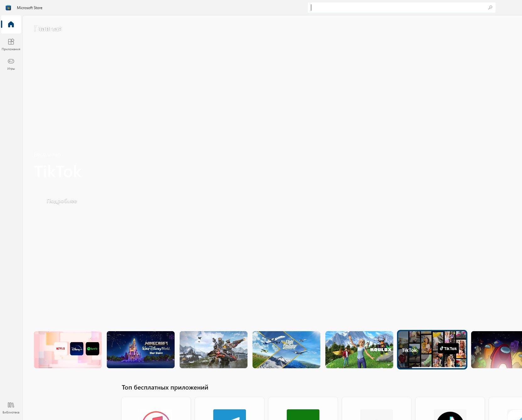Select the Netflix Disney+ Spotify thumbnail
Viewport: 522px width, 420px height.
(68, 350)
